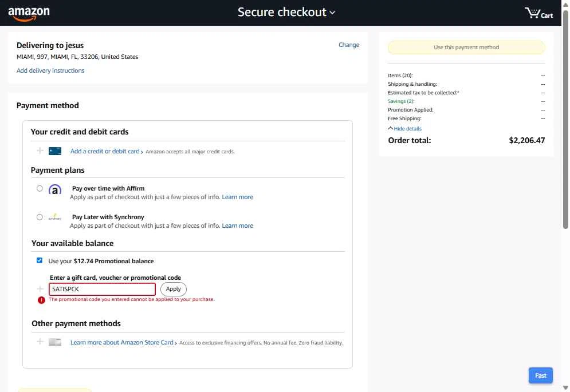Click the Synchrony logo icon
Image resolution: width=570 pixels, height=392 pixels.
coord(55,217)
